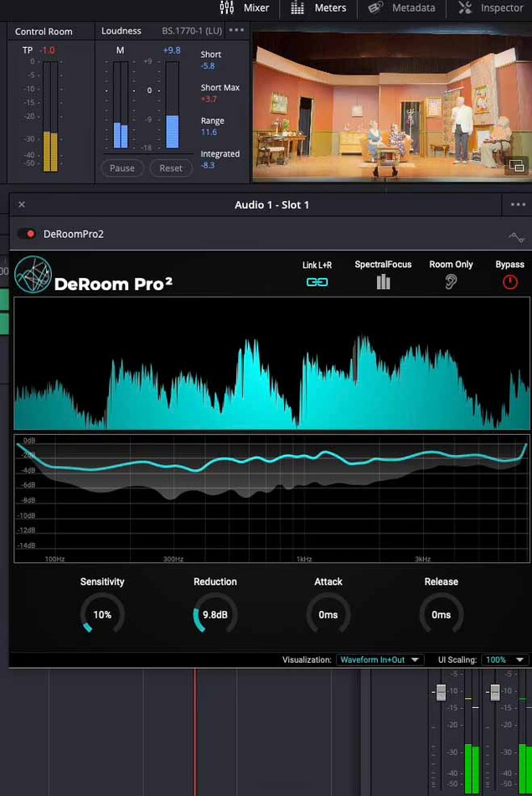This screenshot has width=532, height=796.
Task: Toggle plugin Bypass power button
Action: 510,282
